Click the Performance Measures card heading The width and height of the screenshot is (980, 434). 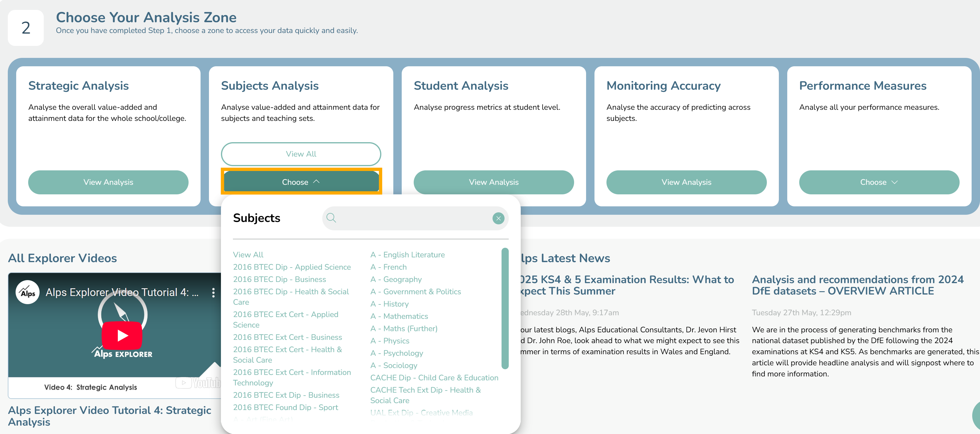(x=862, y=86)
